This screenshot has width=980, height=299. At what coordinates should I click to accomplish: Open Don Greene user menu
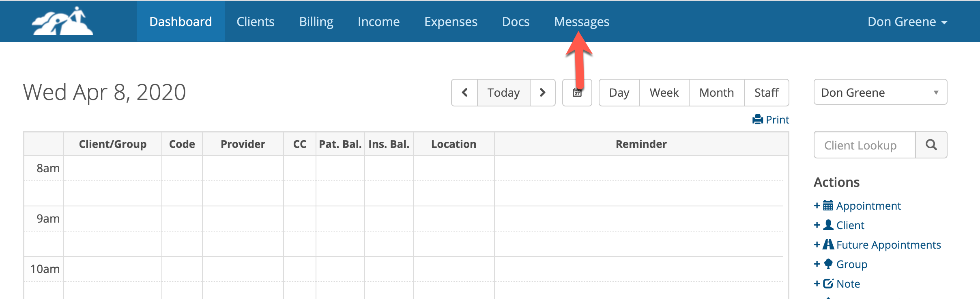(x=907, y=22)
